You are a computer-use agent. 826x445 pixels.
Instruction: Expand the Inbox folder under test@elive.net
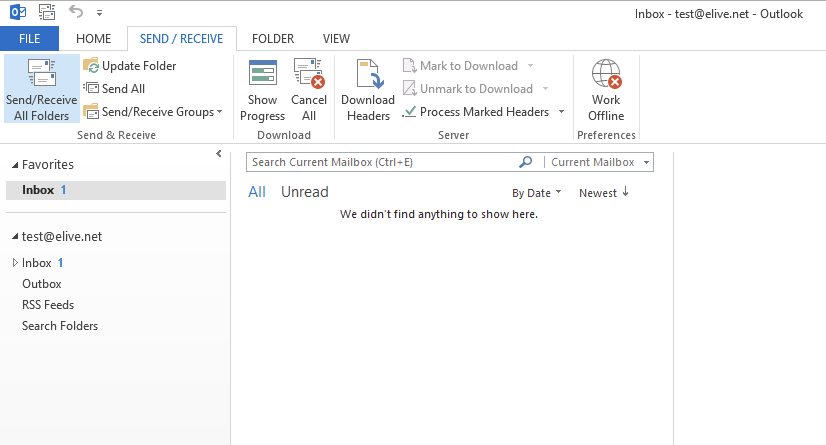pos(15,262)
